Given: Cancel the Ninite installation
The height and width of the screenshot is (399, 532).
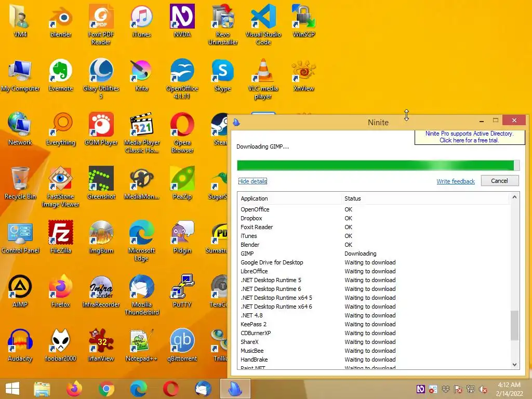Looking at the screenshot, I should coord(500,181).
